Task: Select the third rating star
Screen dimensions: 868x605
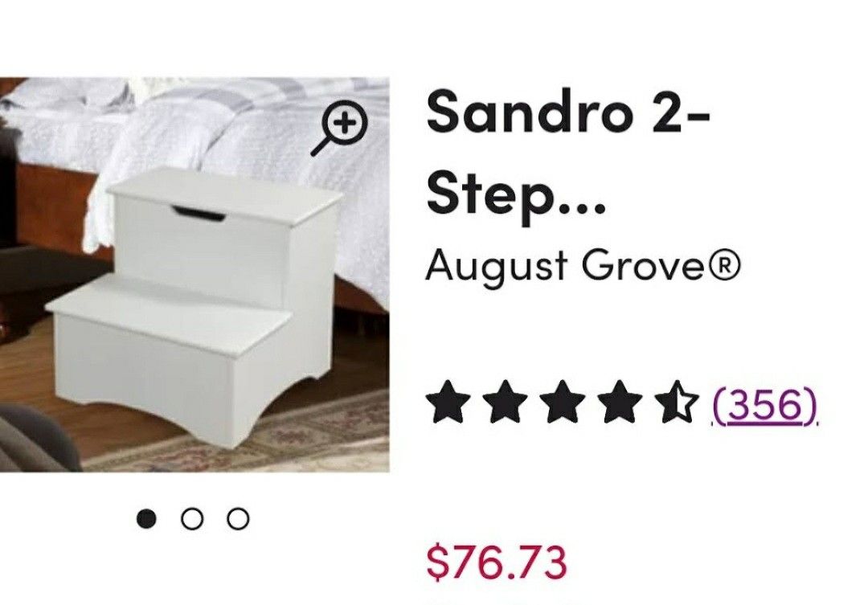Action: tap(563, 402)
